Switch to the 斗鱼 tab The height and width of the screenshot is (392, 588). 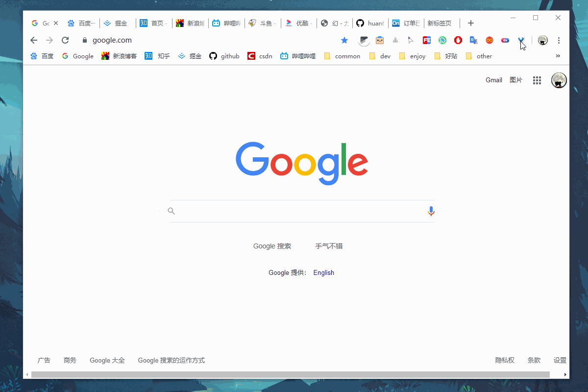tap(262, 23)
